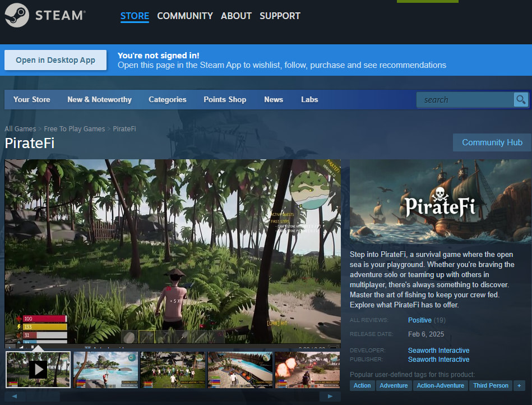The image size is (532, 405).
Task: Add a tag with the plus button
Action: click(519, 385)
